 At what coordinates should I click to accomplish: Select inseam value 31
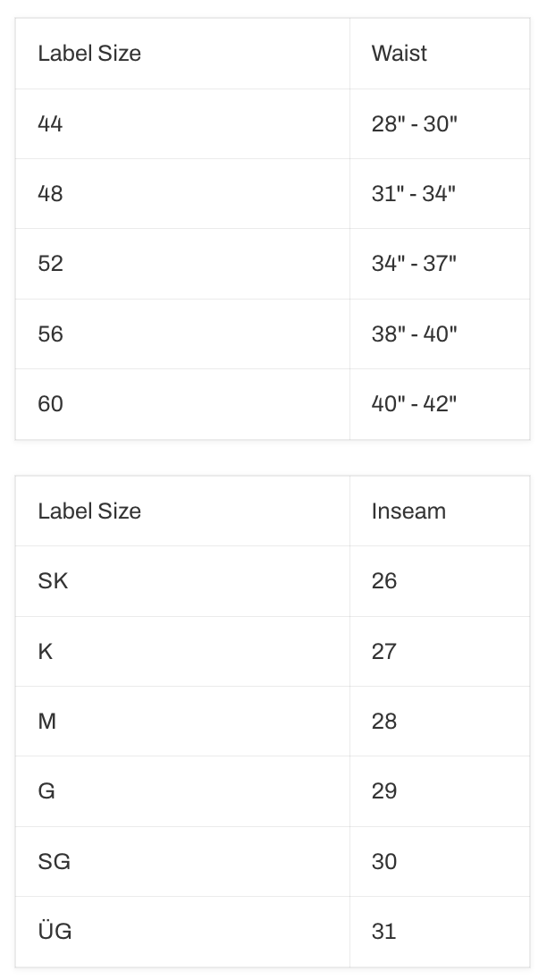[383, 932]
